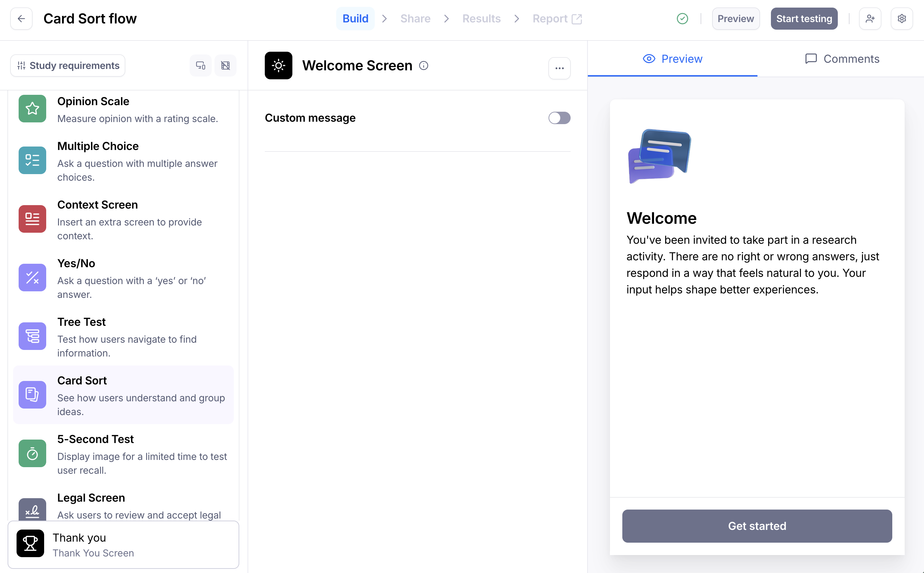Screen dimensions: 924x573
Task: Open the settings gear icon
Action: (x=902, y=19)
